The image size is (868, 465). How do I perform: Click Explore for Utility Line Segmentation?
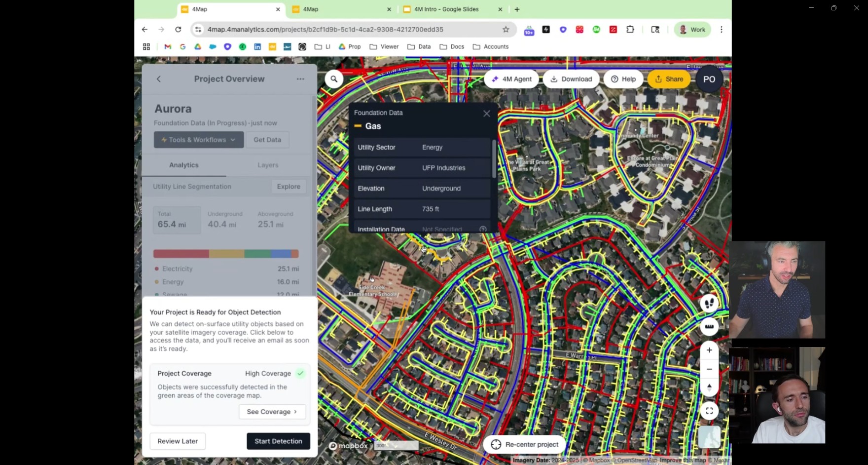coord(289,187)
